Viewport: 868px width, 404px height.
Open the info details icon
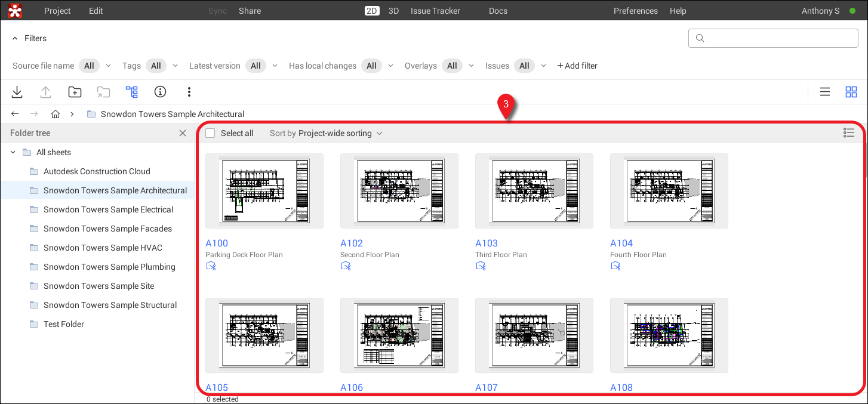[160, 92]
